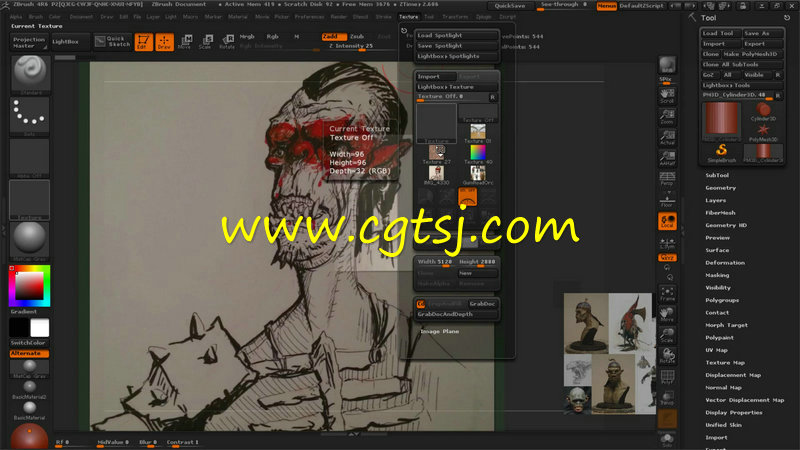Enable Zadd sculpt mode
The height and width of the screenshot is (450, 800).
[334, 37]
